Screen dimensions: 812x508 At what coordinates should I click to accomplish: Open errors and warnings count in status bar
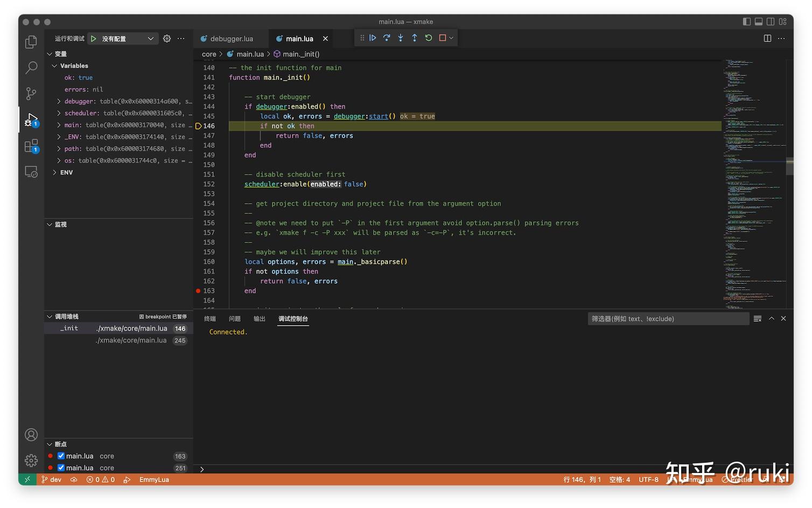click(x=101, y=479)
